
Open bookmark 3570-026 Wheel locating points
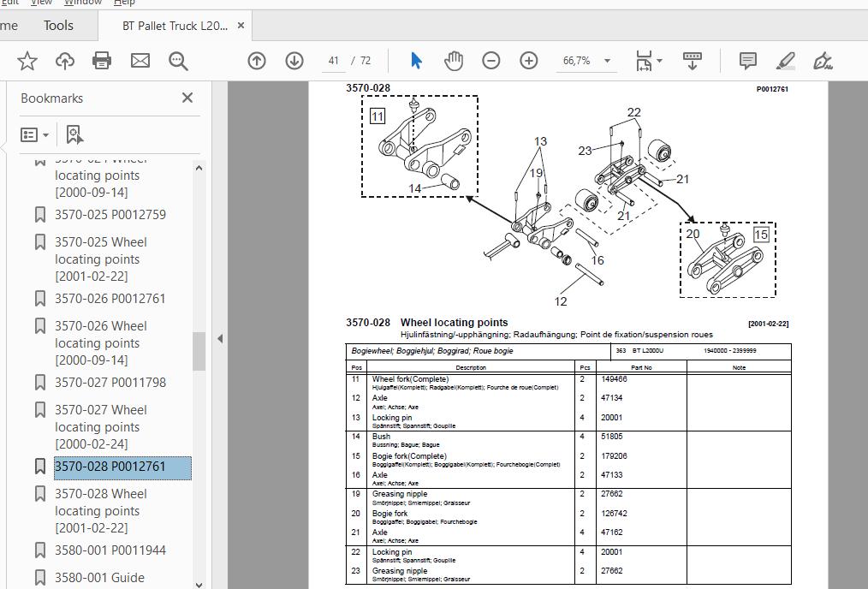coord(101,343)
